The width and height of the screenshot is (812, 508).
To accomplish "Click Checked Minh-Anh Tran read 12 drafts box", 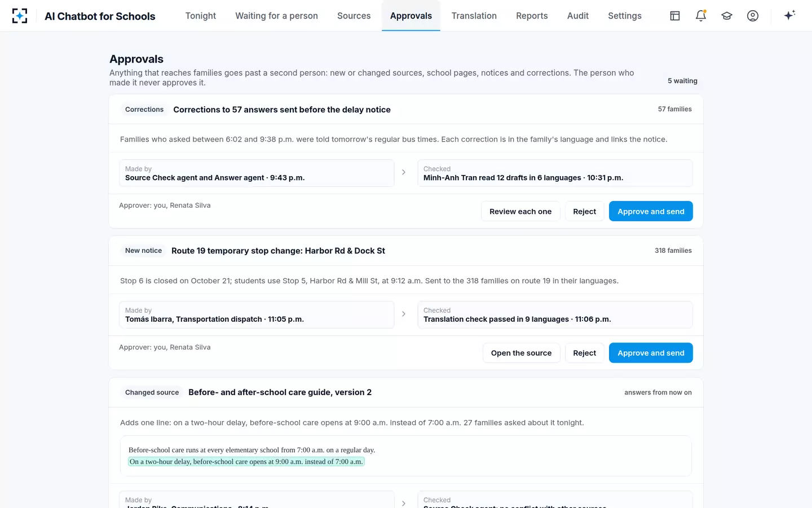I will 555,173.
